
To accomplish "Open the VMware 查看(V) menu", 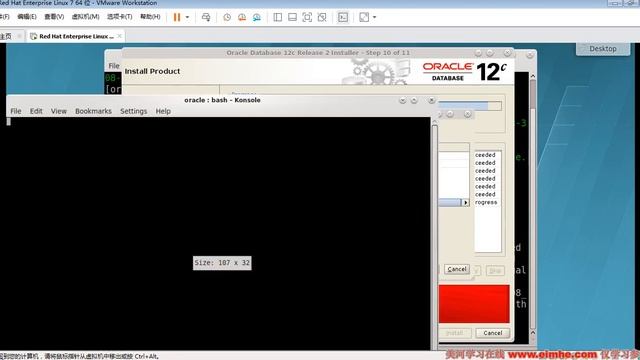I will click(x=54, y=17).
